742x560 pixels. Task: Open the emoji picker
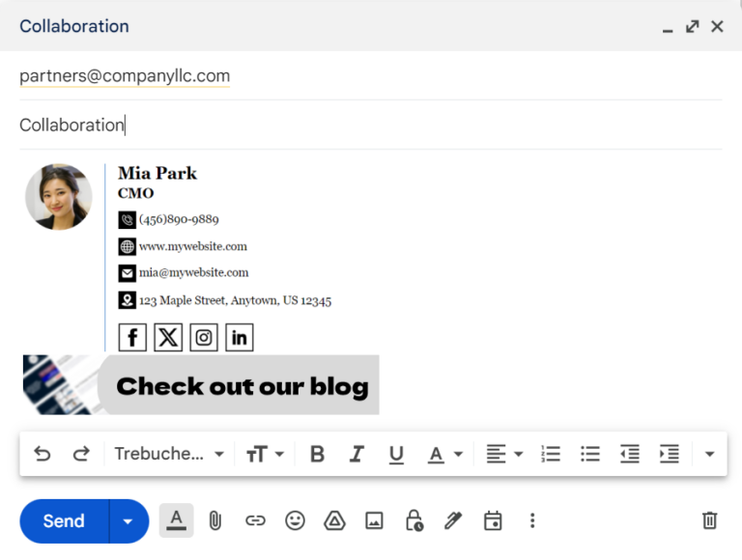(295, 521)
